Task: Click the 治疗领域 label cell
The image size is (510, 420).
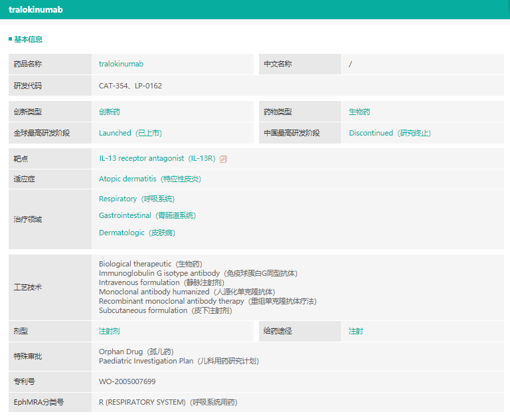Action: pyautogui.click(x=50, y=219)
